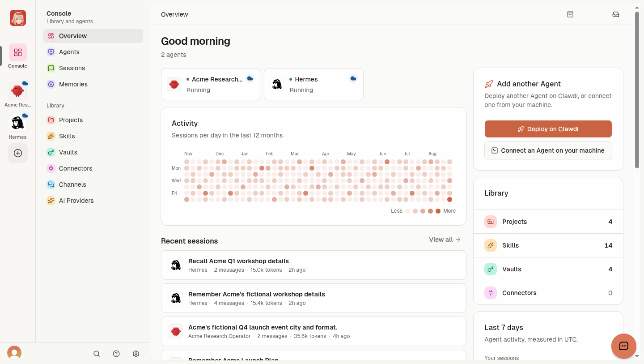Select Acme Research agent in the rail

point(18,91)
